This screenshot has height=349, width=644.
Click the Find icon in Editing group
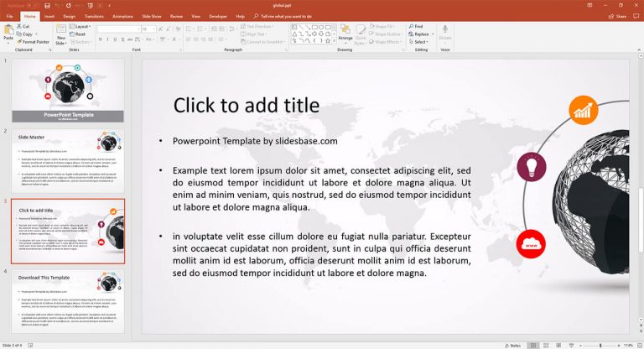coord(417,26)
